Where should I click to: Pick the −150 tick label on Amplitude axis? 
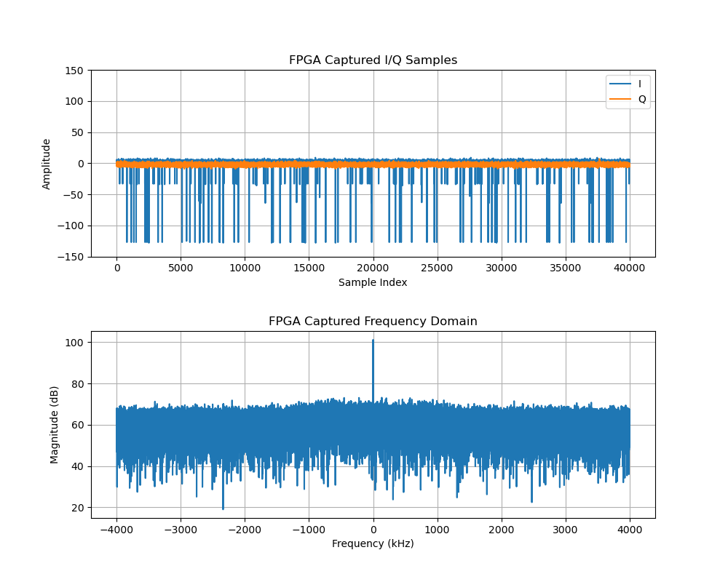pos(72,257)
